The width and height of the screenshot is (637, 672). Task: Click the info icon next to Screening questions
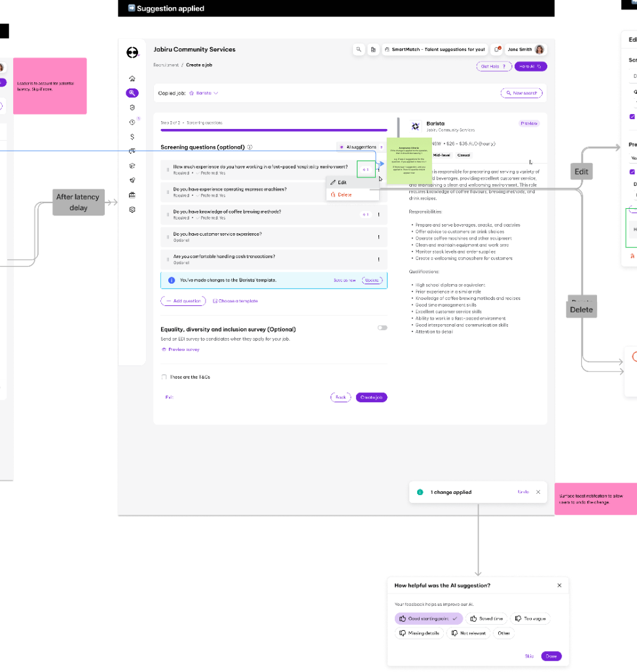click(x=251, y=147)
